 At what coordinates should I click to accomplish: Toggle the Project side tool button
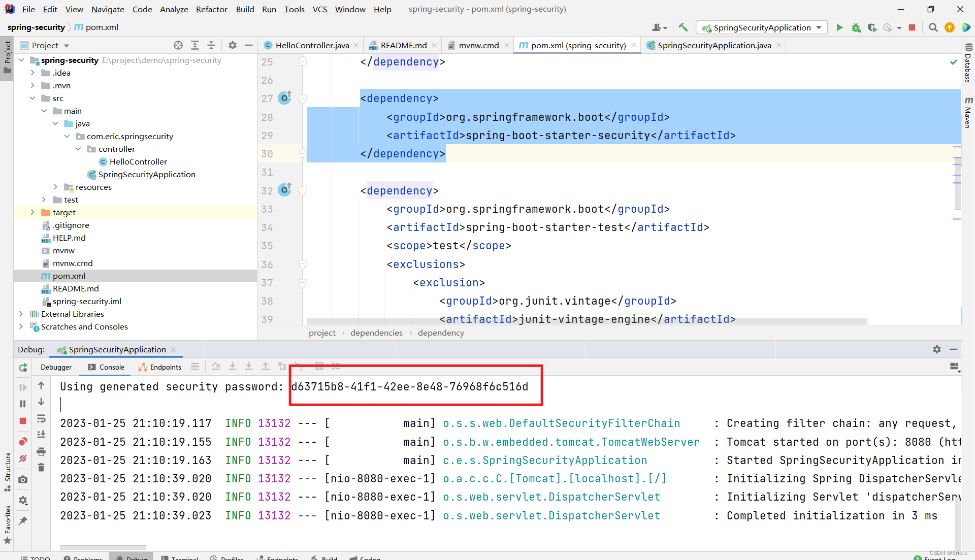[x=7, y=57]
